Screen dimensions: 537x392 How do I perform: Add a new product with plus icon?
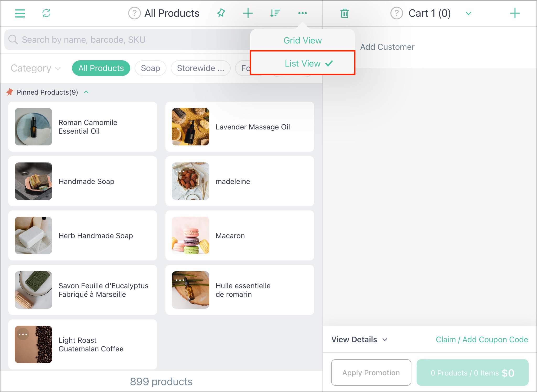(248, 13)
